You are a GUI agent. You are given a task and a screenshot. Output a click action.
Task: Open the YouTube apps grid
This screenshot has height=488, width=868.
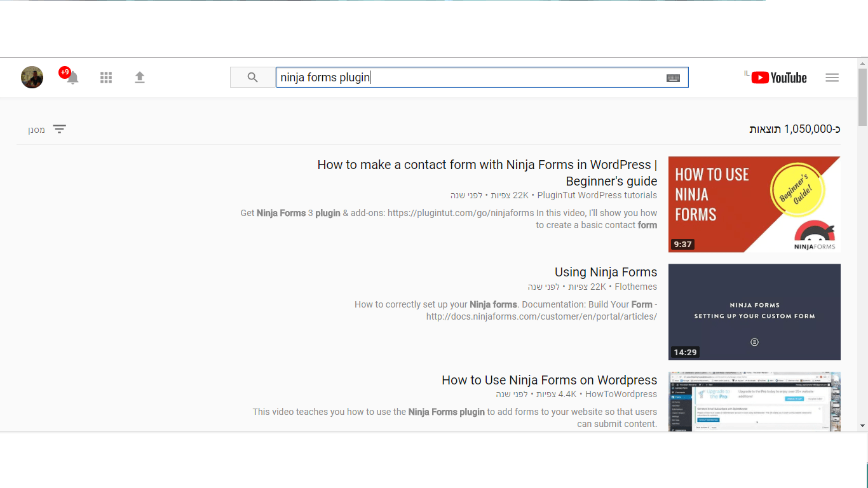coord(106,78)
